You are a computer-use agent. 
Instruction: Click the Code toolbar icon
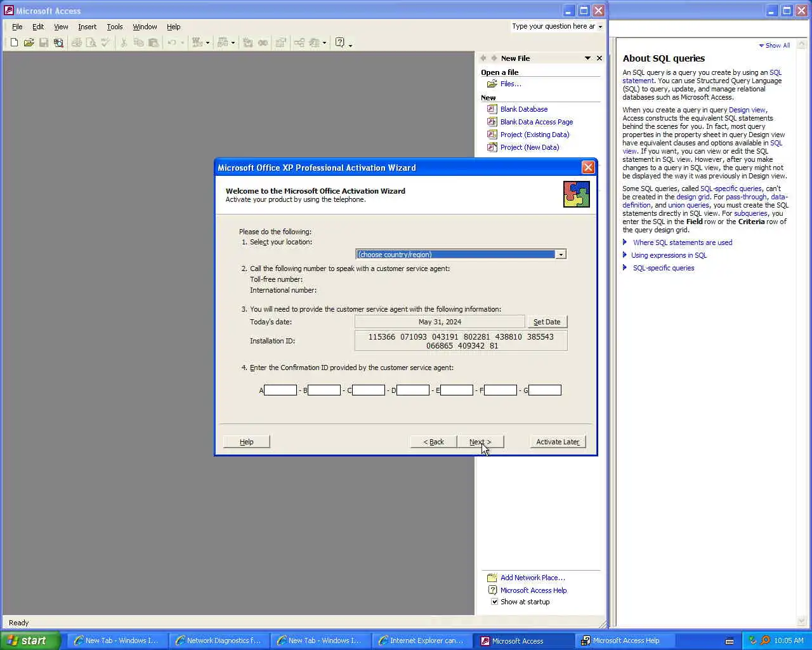point(248,43)
